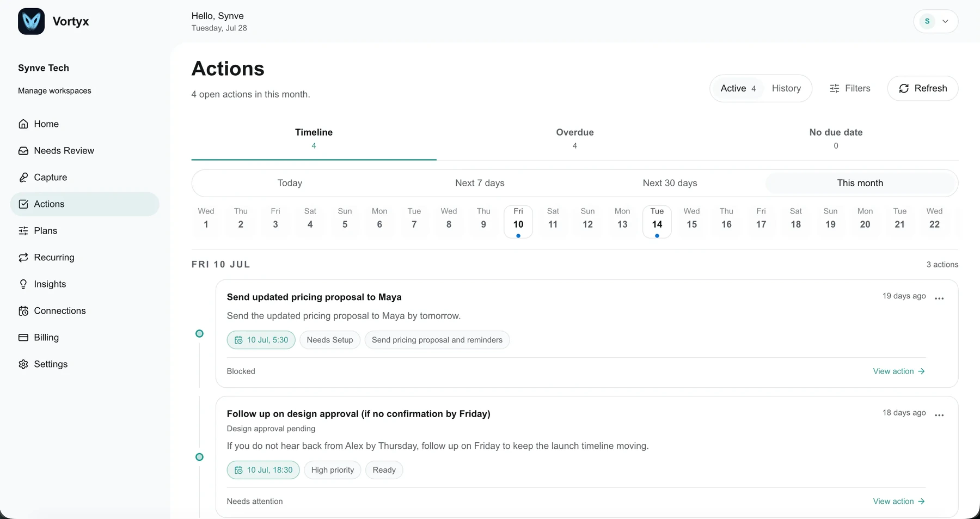
Task: Open the Timeline tab
Action: (x=314, y=139)
